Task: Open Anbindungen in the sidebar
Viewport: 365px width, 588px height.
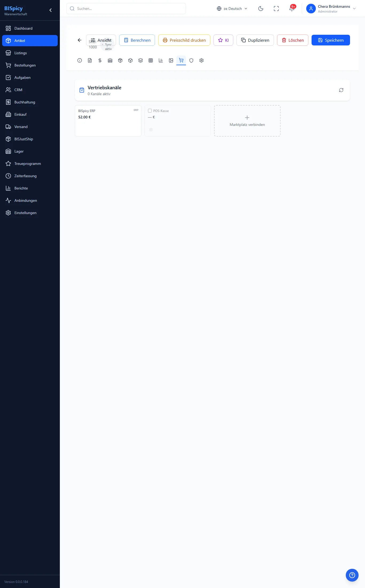Action: point(30,200)
